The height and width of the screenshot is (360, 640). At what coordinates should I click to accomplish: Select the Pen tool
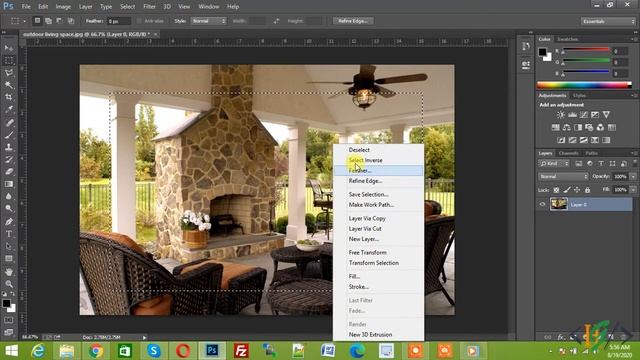[9, 222]
